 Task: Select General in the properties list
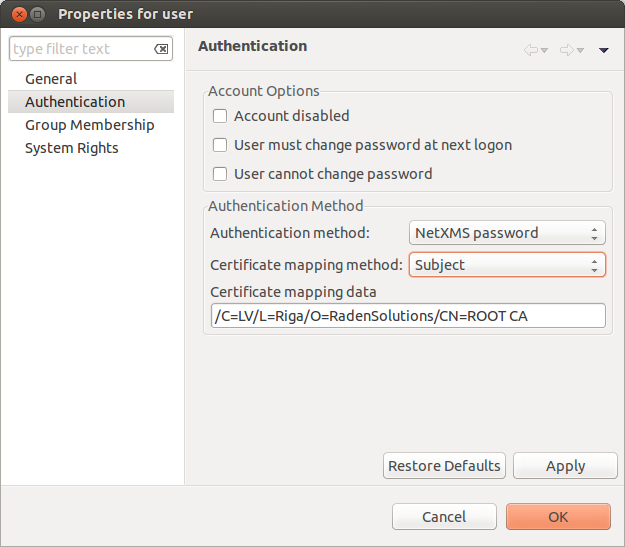(x=51, y=79)
